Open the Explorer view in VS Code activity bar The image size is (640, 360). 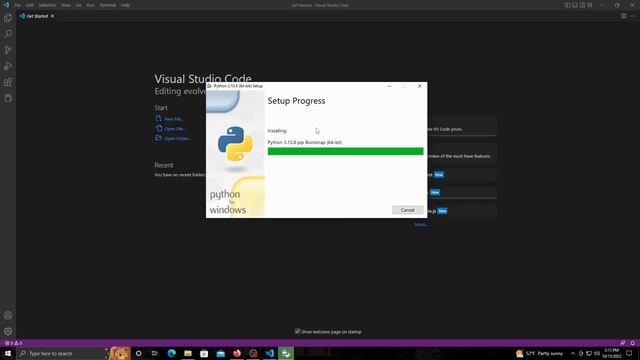pos(8,18)
